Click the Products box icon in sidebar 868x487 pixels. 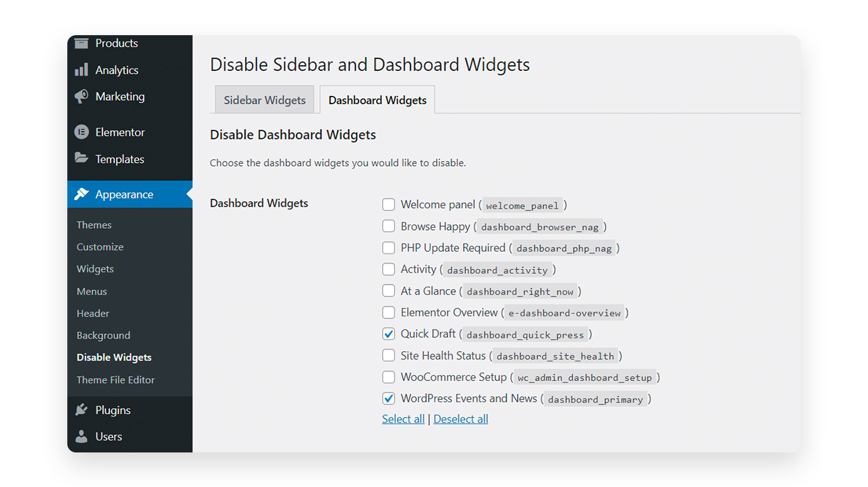(x=81, y=43)
